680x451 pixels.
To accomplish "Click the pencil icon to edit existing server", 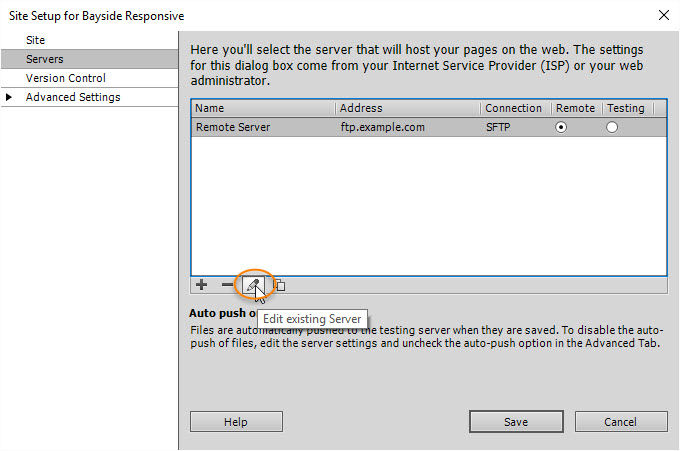I will (x=253, y=285).
